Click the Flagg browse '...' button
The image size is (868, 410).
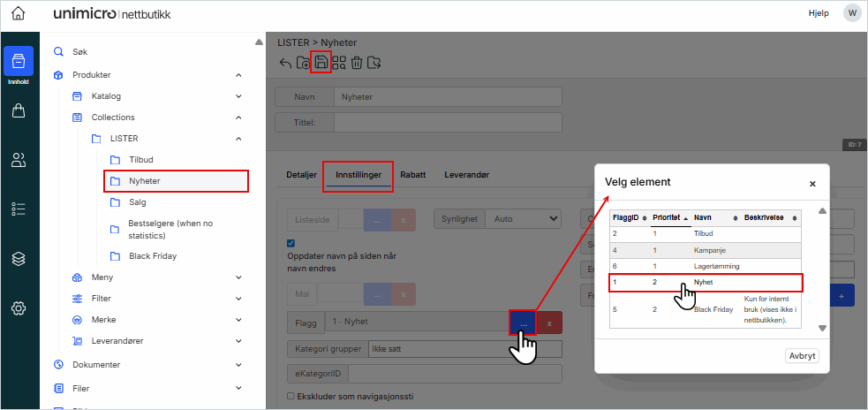[524, 323]
